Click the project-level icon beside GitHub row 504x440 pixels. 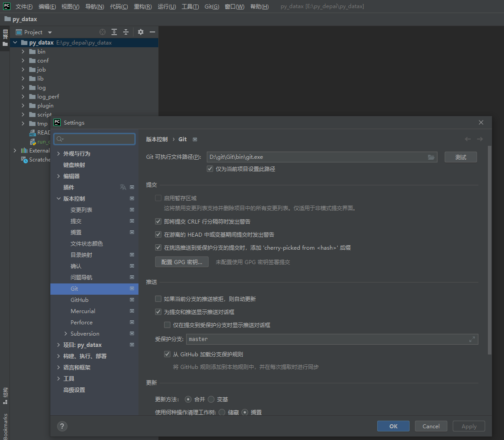132,300
